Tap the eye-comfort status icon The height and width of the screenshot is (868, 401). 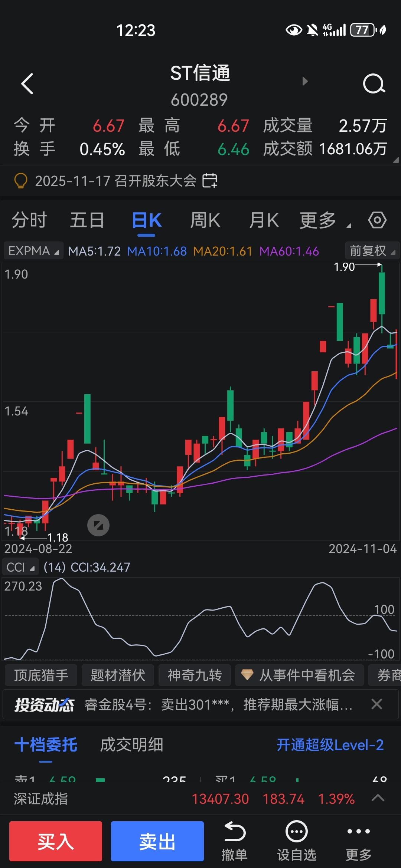294,30
